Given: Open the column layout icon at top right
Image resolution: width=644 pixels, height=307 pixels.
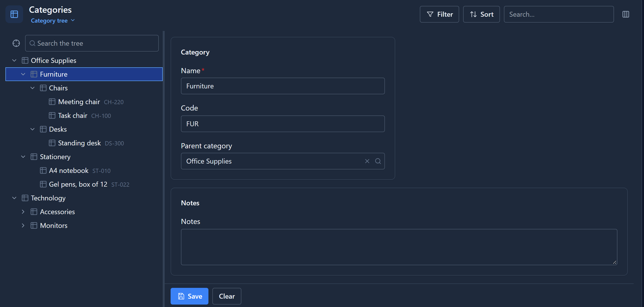Looking at the screenshot, I should pos(626,14).
